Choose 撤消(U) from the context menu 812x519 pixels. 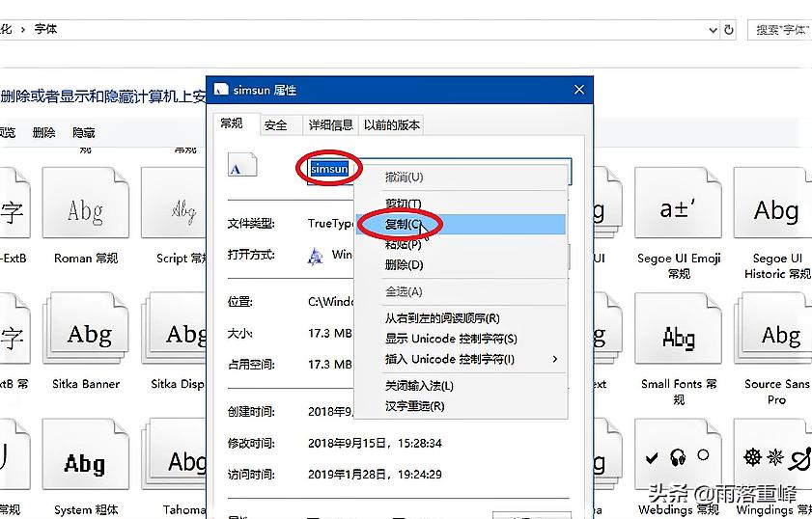pyautogui.click(x=461, y=177)
